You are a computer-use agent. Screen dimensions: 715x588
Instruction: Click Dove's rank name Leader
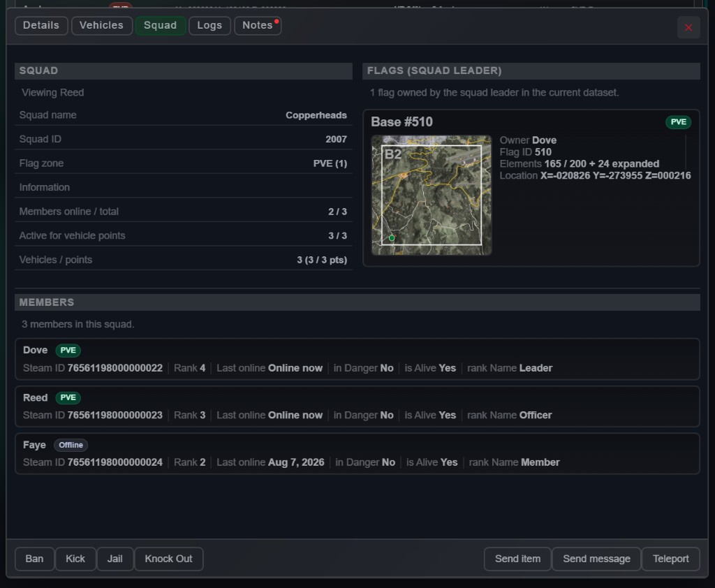[x=536, y=368]
